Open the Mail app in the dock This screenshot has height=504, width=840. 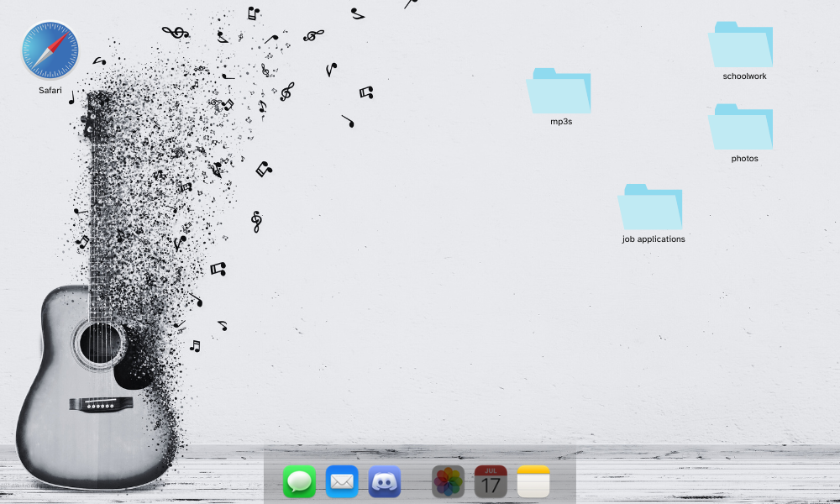click(342, 482)
